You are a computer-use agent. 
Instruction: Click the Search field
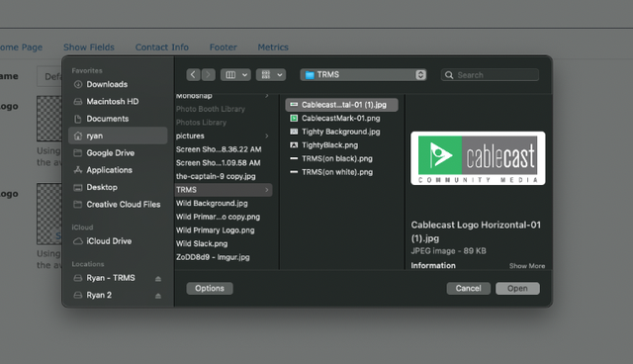490,75
